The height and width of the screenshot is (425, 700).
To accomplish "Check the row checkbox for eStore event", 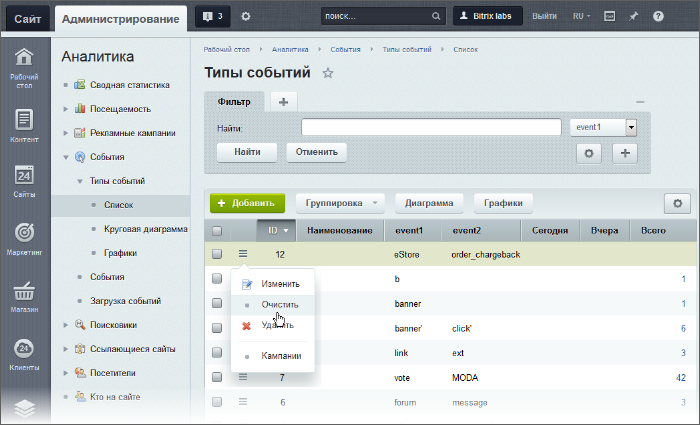I will (217, 254).
